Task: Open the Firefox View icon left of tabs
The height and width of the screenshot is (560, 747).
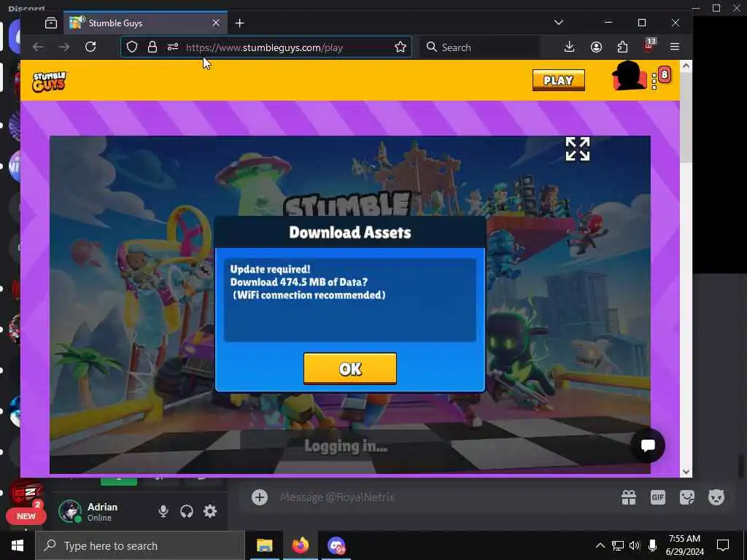Action: [x=51, y=23]
